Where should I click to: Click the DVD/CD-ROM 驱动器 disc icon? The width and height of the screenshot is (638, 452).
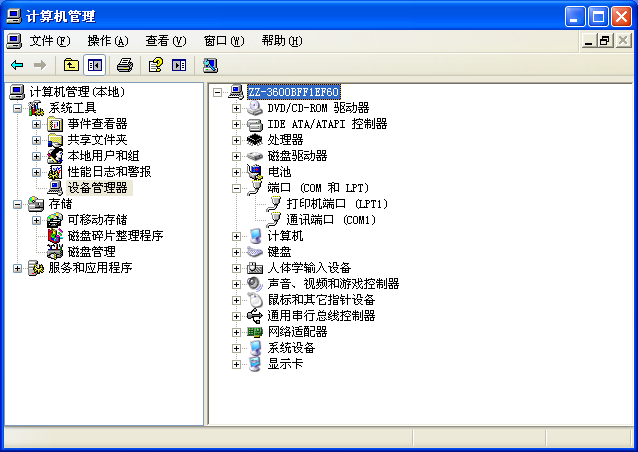click(x=255, y=108)
